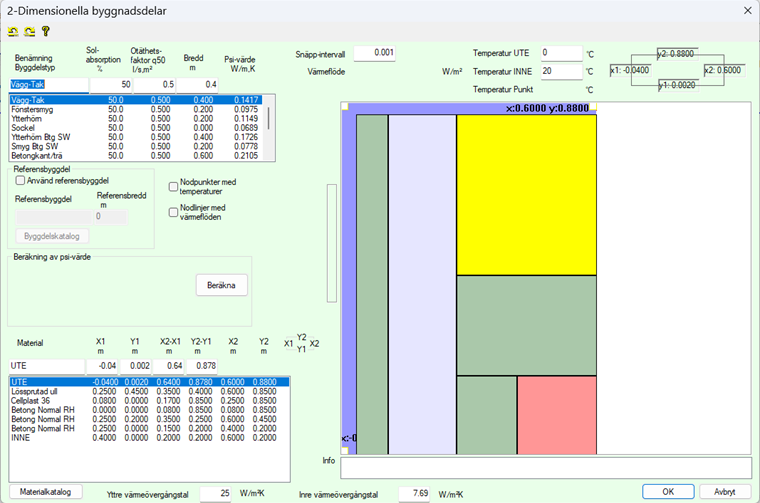Close the 2-Dimensionella byggnadsdelar dialog
Viewport: 760px width, 503px height.
(743, 10)
